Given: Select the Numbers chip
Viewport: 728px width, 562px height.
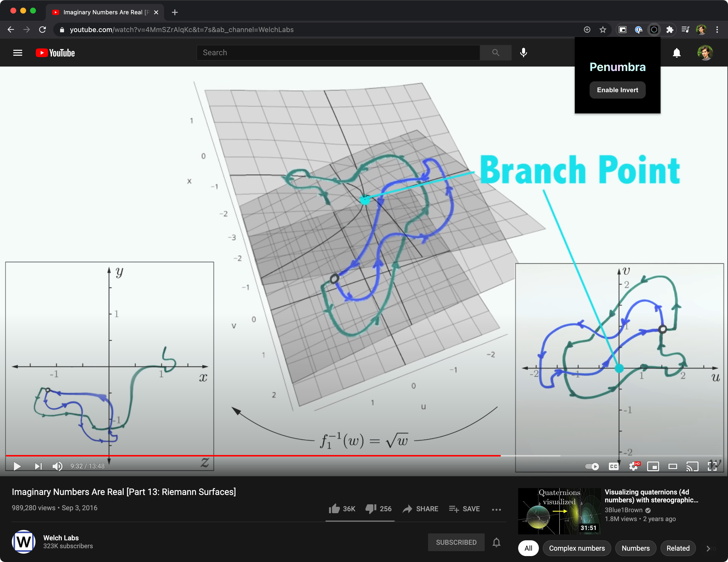Looking at the screenshot, I should coord(635,548).
